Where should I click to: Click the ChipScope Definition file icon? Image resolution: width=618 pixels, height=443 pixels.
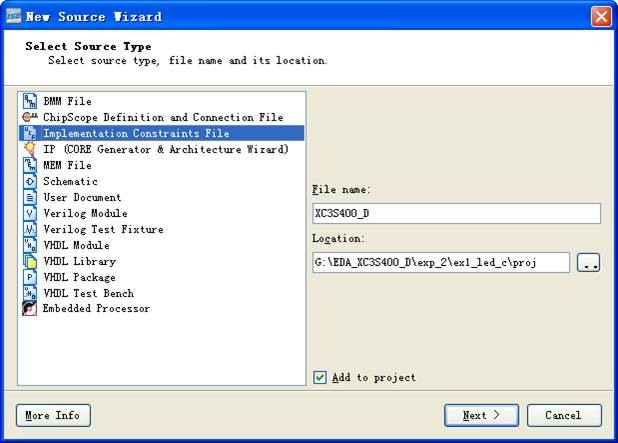(29, 117)
